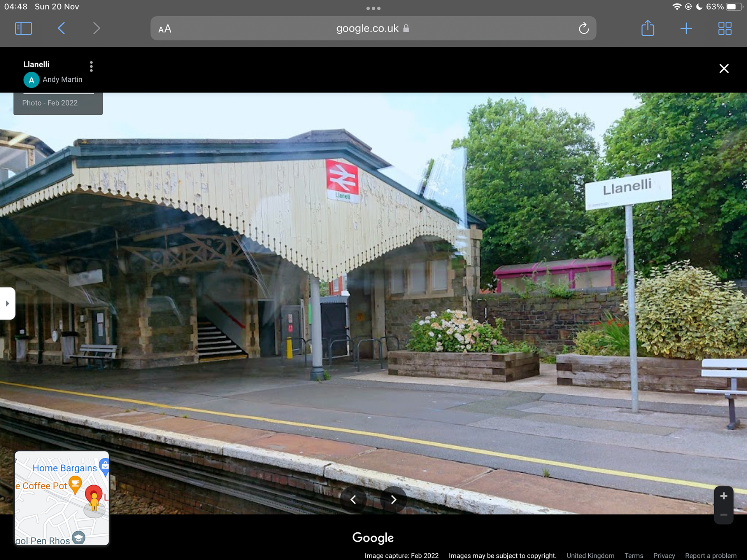
Task: Go forward to next page
Action: [x=96, y=28]
